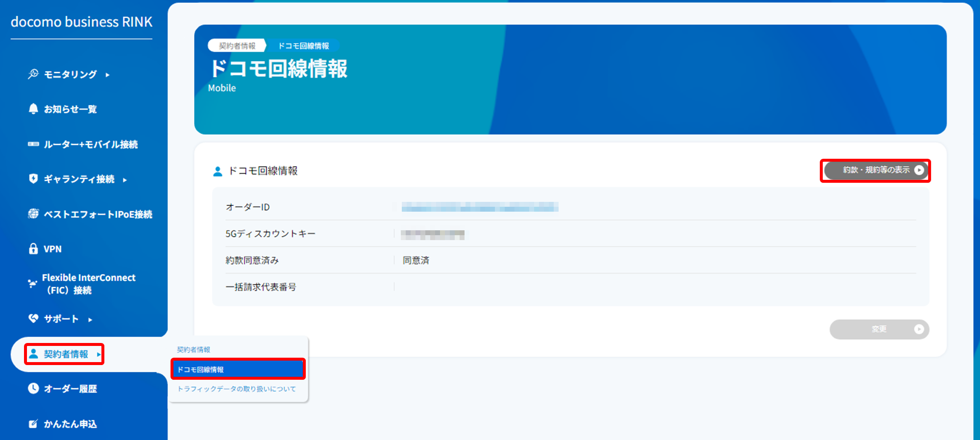Select ドコモ回線情報 in the flyout submenu
Image resolution: width=980 pixels, height=440 pixels.
(x=238, y=369)
